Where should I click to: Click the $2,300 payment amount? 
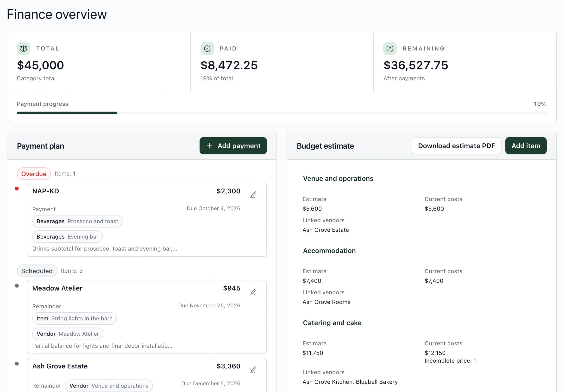(228, 191)
